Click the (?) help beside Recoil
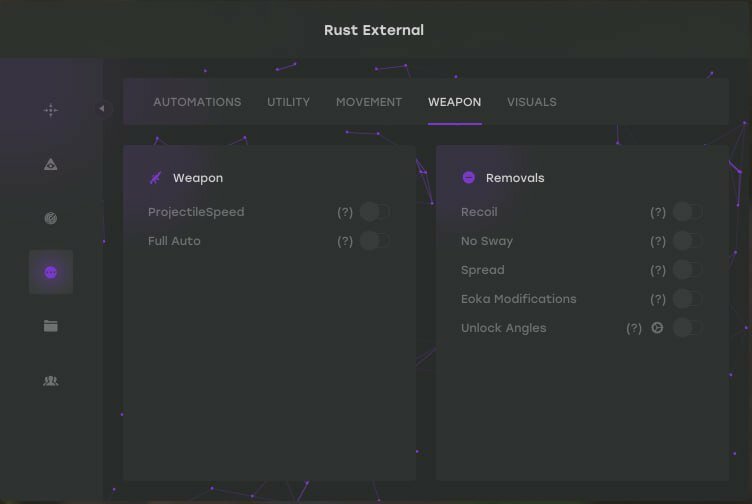This screenshot has height=504, width=752. 658,212
